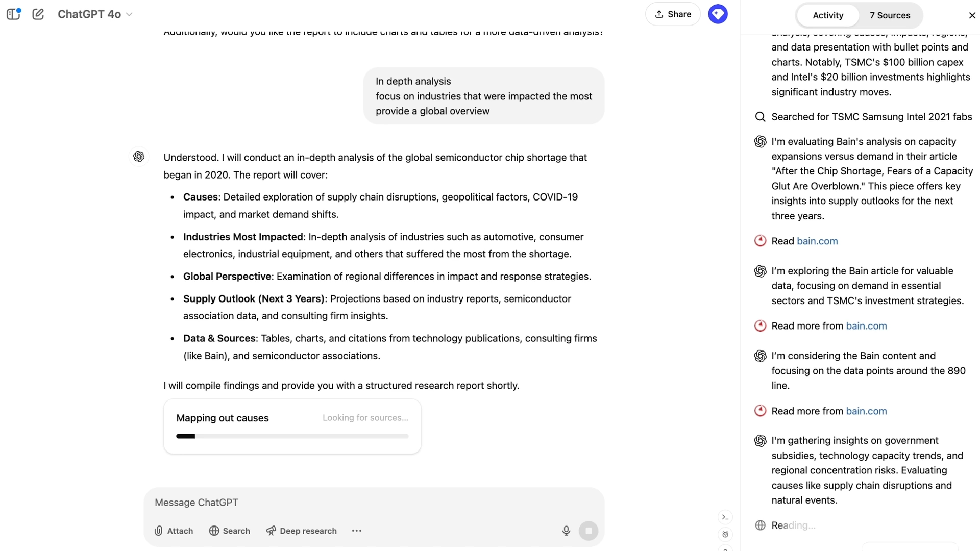The width and height of the screenshot is (980, 551).
Task: Toggle the Deep research option
Action: 301,531
